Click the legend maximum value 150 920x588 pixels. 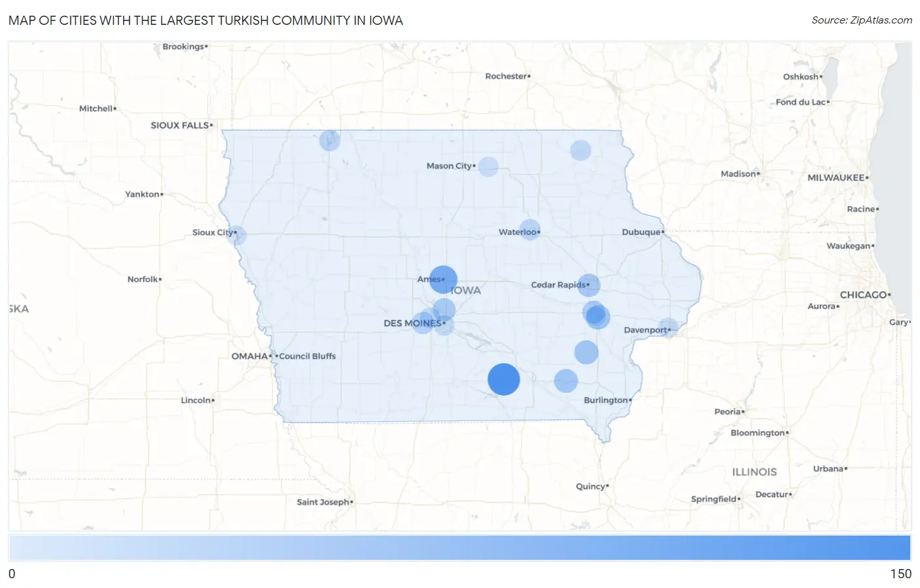(900, 574)
